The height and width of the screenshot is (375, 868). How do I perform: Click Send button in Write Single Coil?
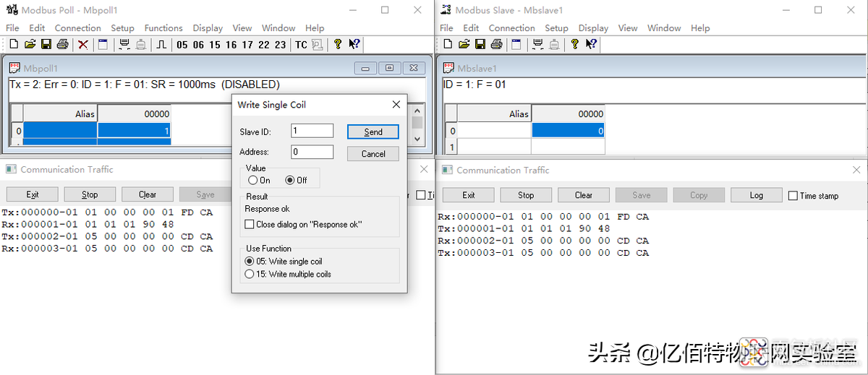373,132
